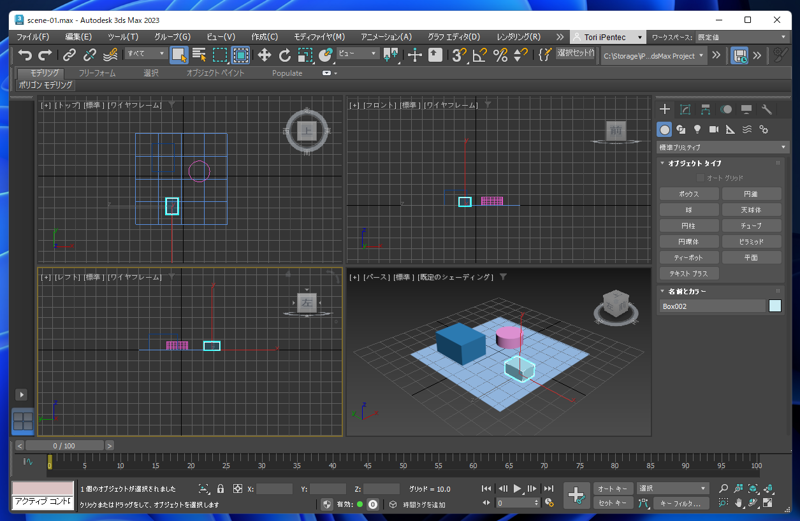Open the 標準プリミティブ category dropdown
Screen dimensions: 800x521
pyautogui.click(x=722, y=147)
